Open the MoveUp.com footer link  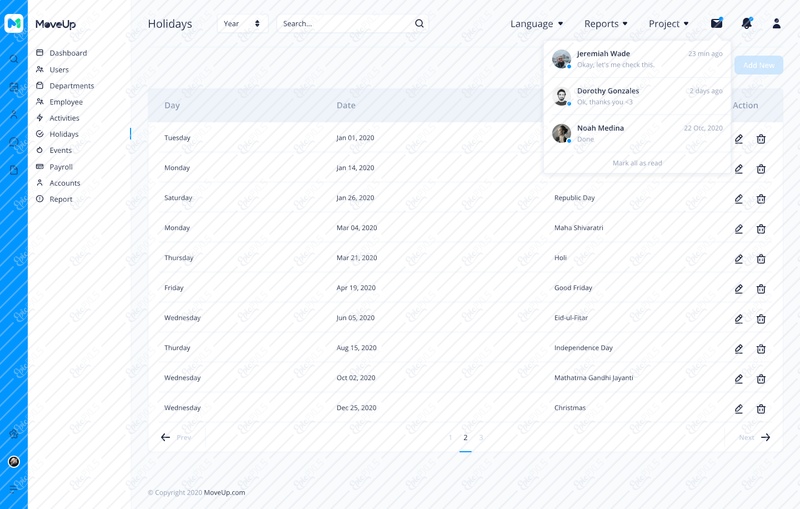pyautogui.click(x=224, y=492)
